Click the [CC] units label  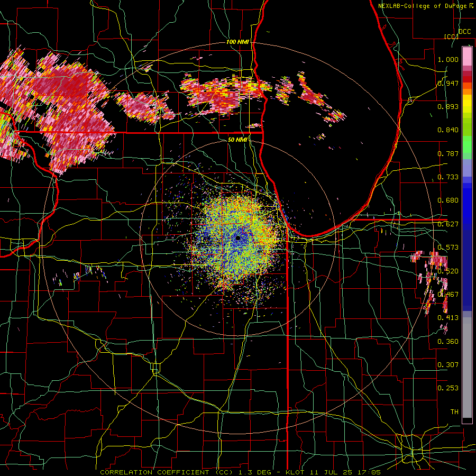pyautogui.click(x=451, y=36)
